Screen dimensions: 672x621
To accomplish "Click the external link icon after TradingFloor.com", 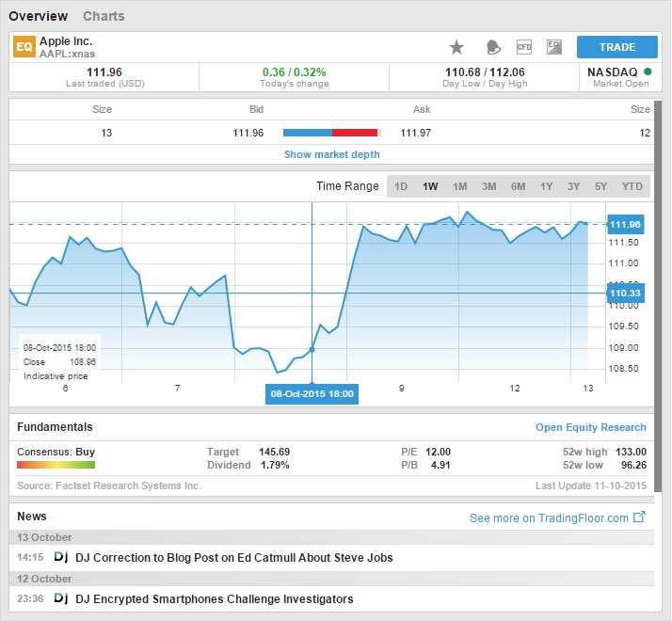I will [x=639, y=517].
